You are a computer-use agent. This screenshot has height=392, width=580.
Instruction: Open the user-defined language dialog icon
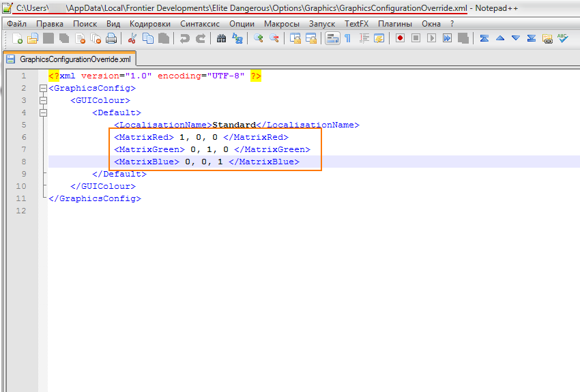379,38
